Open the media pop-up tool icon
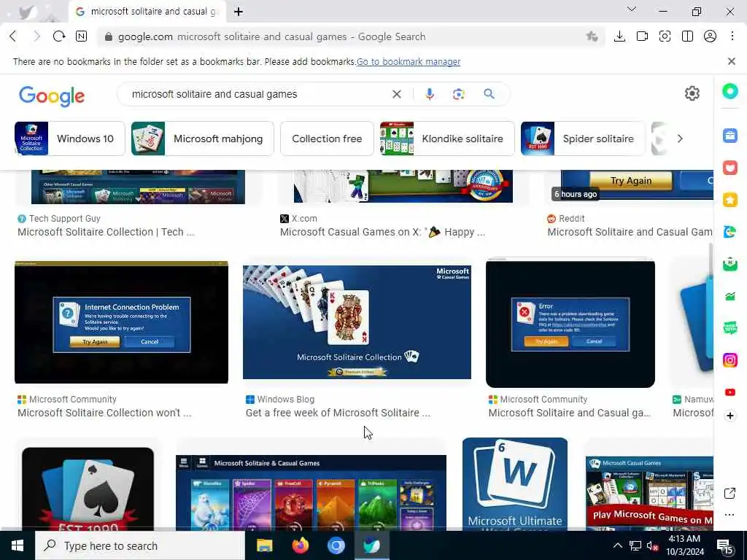Image resolution: width=747 pixels, height=560 pixels. coord(642,36)
